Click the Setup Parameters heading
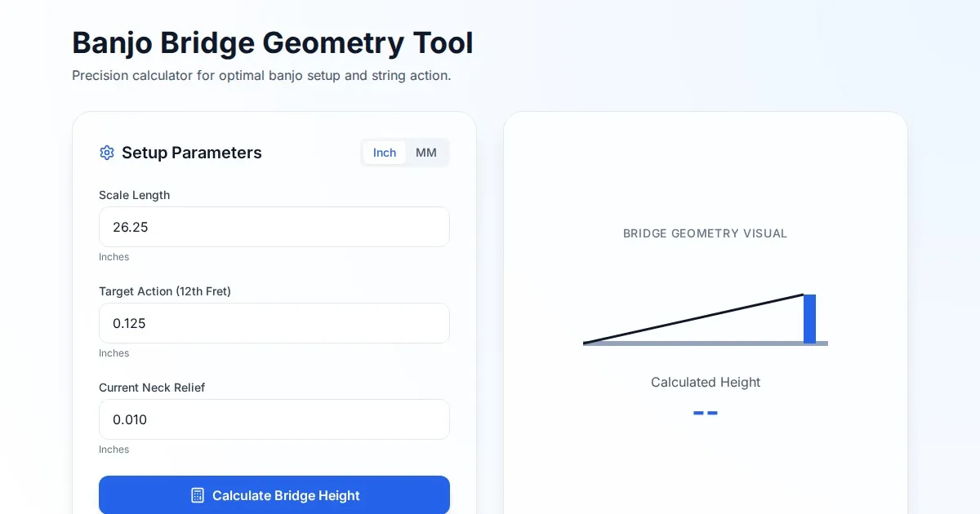This screenshot has width=980, height=514. click(x=192, y=153)
